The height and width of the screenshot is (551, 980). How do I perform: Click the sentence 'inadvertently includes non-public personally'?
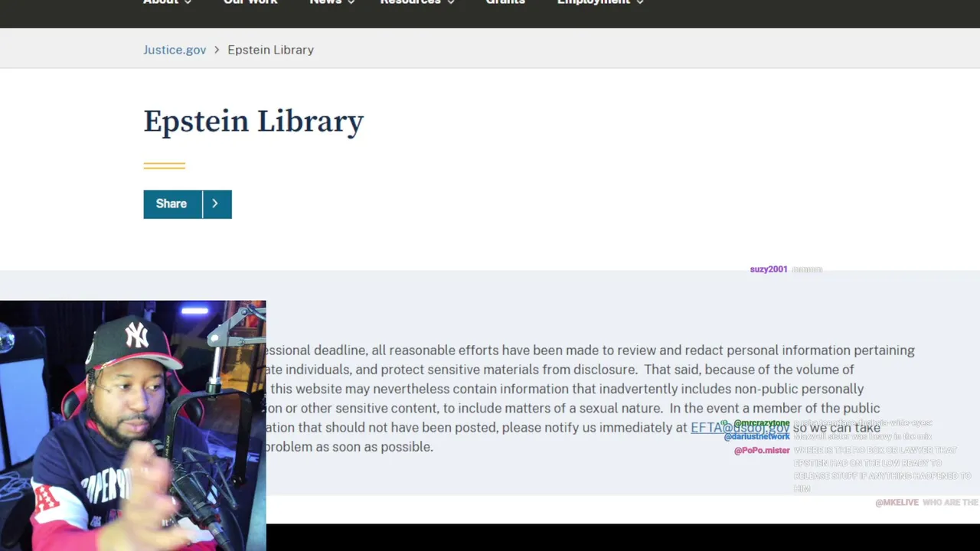(731, 389)
